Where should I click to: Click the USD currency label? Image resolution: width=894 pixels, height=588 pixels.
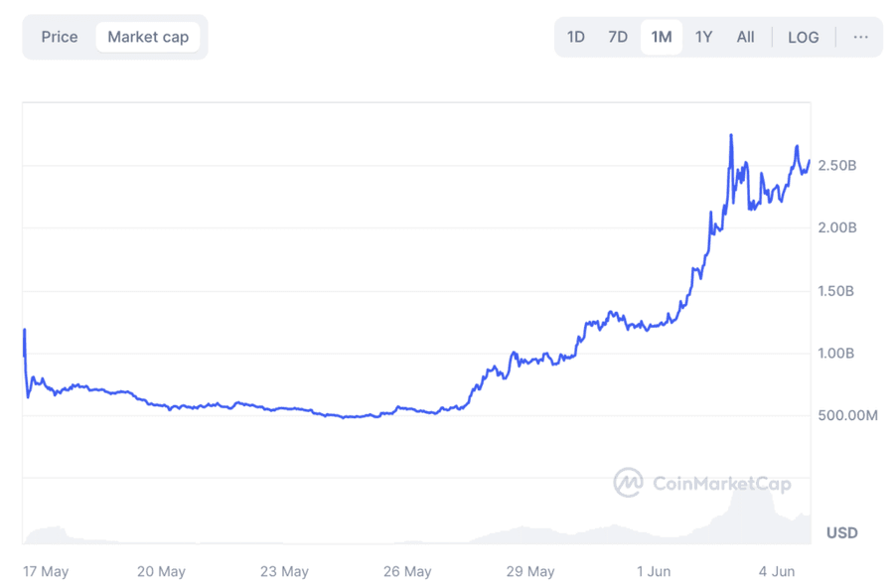840,532
